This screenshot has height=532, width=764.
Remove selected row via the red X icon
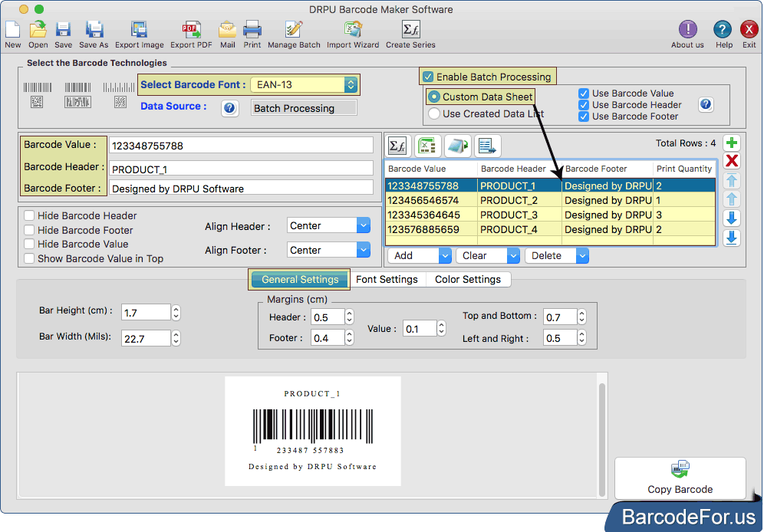click(x=731, y=161)
